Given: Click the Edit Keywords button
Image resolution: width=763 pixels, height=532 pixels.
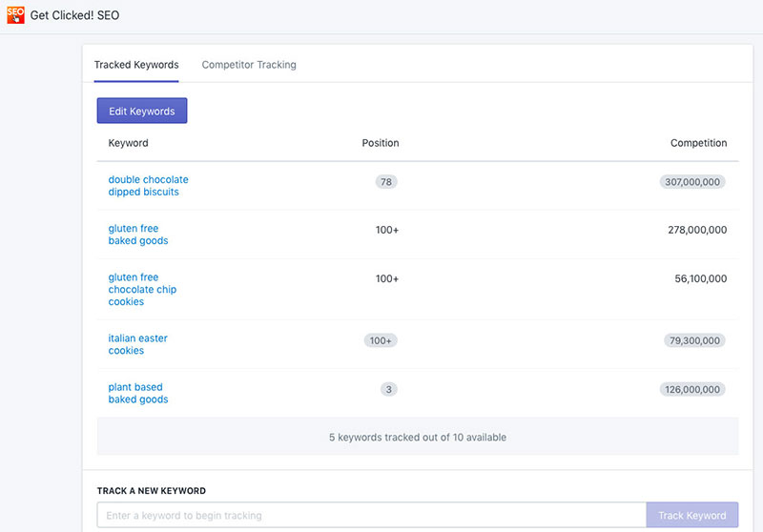Looking at the screenshot, I should click(141, 111).
